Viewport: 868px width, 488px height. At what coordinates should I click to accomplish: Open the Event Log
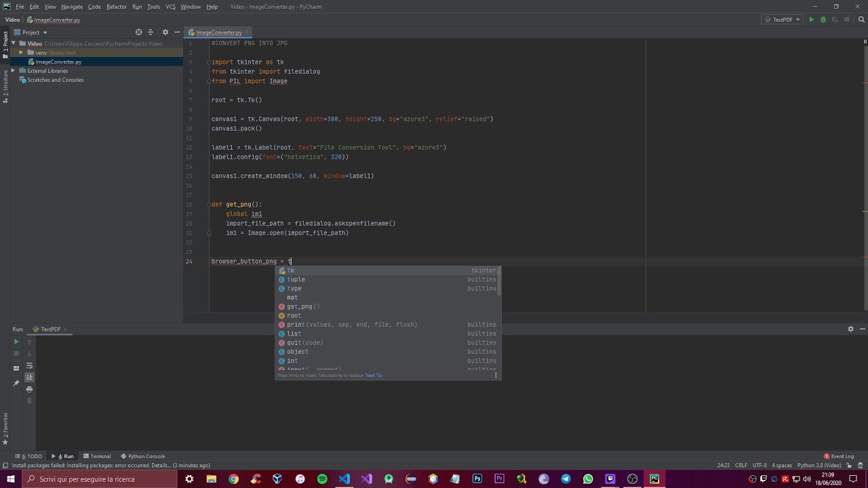[x=839, y=456]
